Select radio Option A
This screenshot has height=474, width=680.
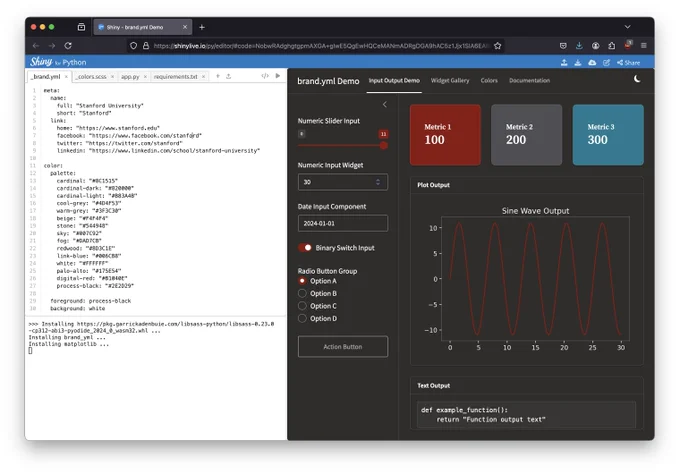(302, 281)
